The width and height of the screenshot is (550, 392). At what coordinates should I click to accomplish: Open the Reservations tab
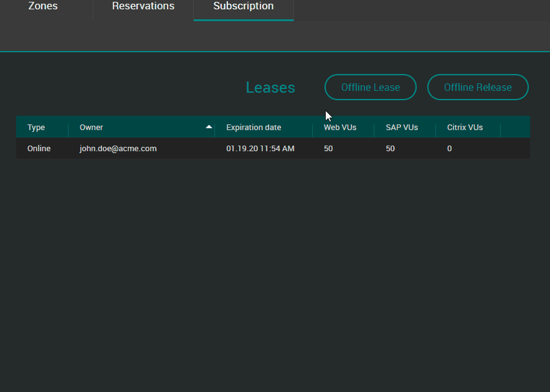pos(143,6)
